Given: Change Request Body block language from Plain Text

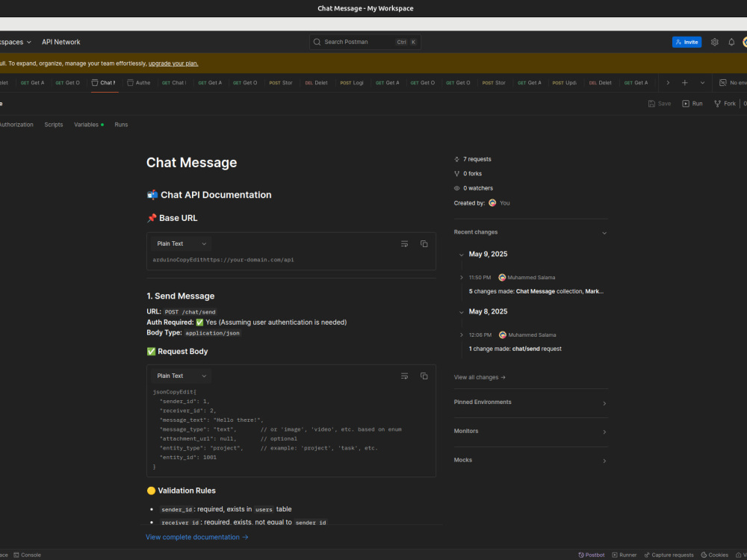Looking at the screenshot, I should click(x=181, y=376).
